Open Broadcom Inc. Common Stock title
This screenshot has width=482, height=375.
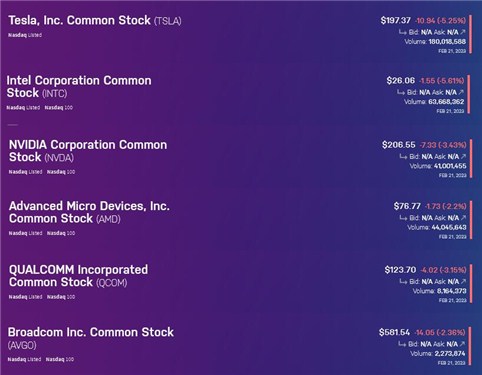91,338
